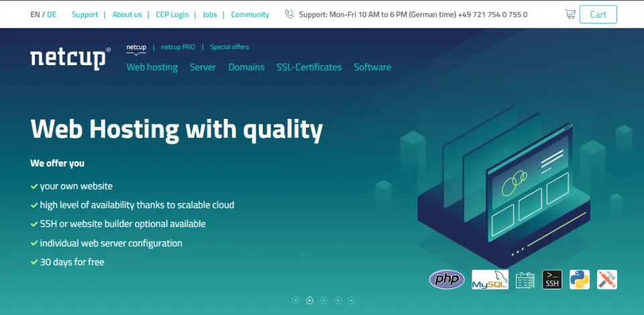Click the SSH terminal icon
Viewport: 644px width, 315px height.
(x=552, y=279)
